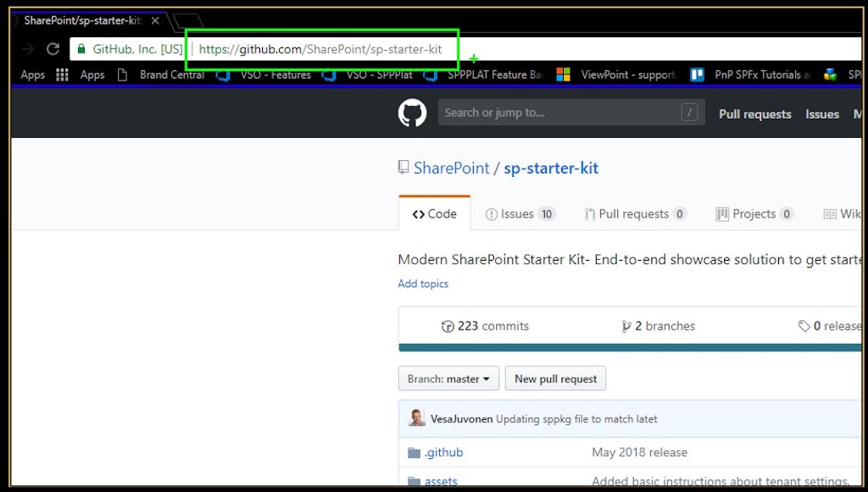Reload the page with the refresh icon
Viewport: 868px width, 492px height.
pos(53,49)
